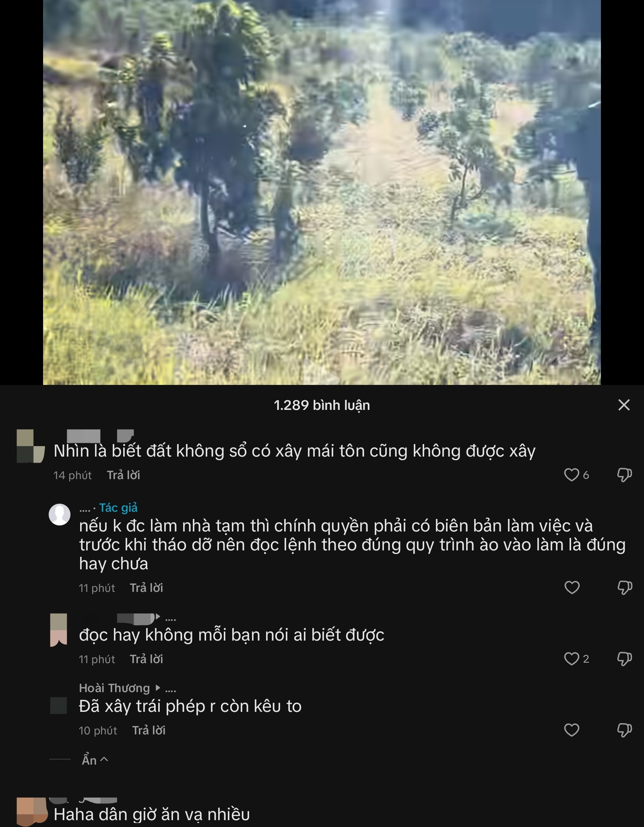Open the author's default profile avatar

[x=60, y=515]
